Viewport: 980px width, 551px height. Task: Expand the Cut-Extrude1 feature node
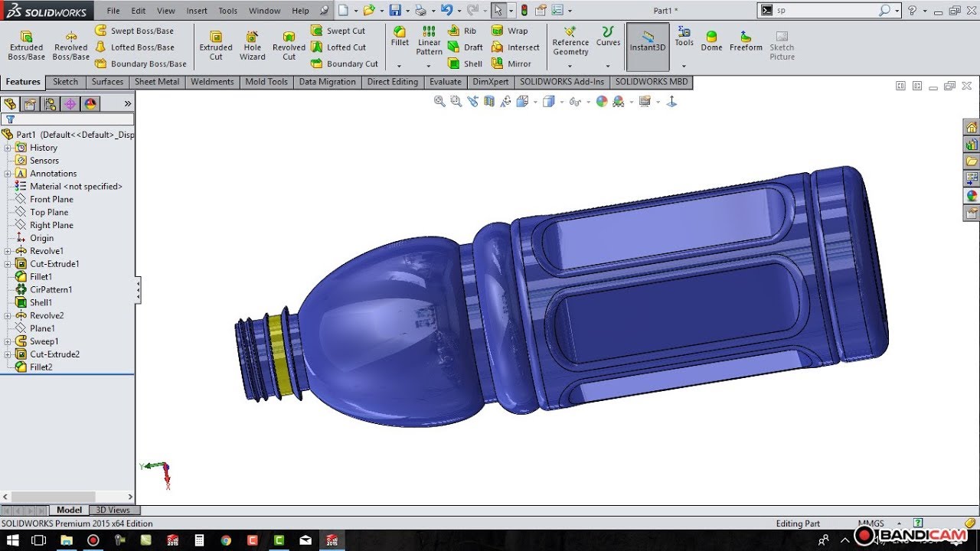tap(8, 264)
